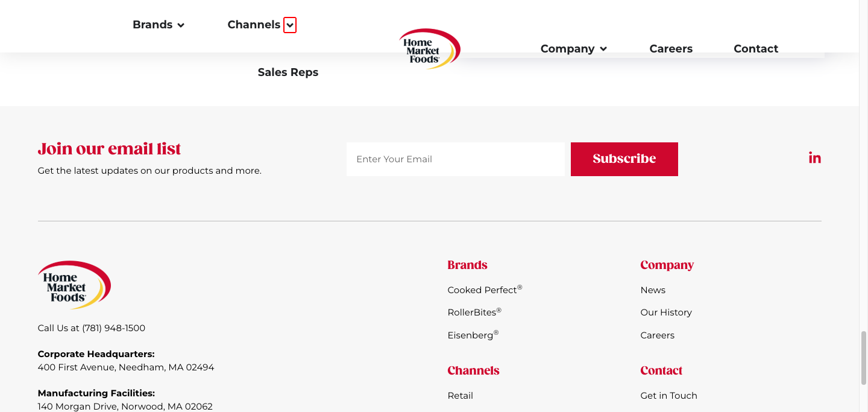Read the News footer link
Image resolution: width=868 pixels, height=412 pixels.
[653, 290]
